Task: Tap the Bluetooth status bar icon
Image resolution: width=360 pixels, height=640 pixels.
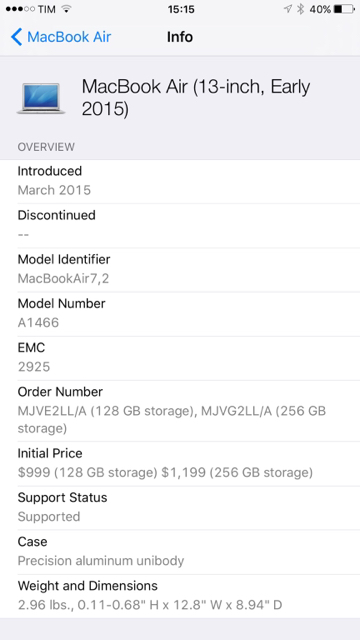Action: tap(300, 9)
